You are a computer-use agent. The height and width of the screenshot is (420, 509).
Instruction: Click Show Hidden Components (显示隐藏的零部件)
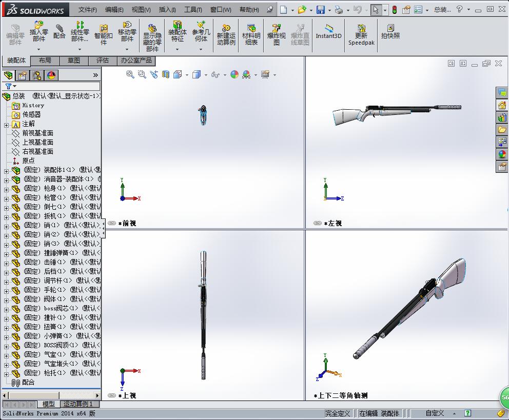152,37
